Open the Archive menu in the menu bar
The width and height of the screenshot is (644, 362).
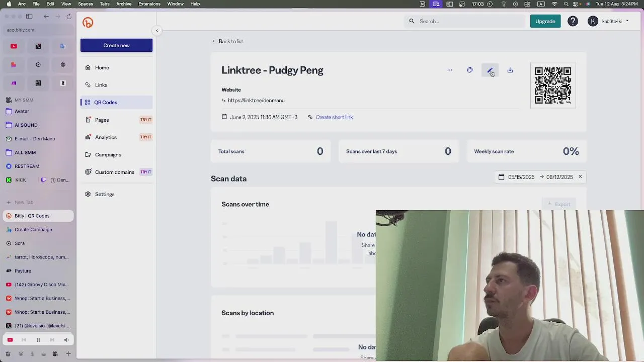coord(124,4)
